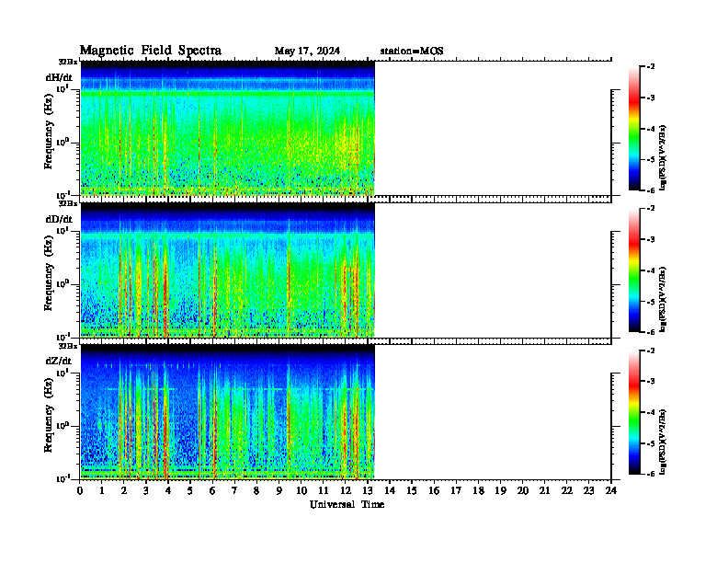Image resolution: width=728 pixels, height=563 pixels.
Task: Click the "-4" value on dZ/dt color scale
Action: click(x=651, y=412)
